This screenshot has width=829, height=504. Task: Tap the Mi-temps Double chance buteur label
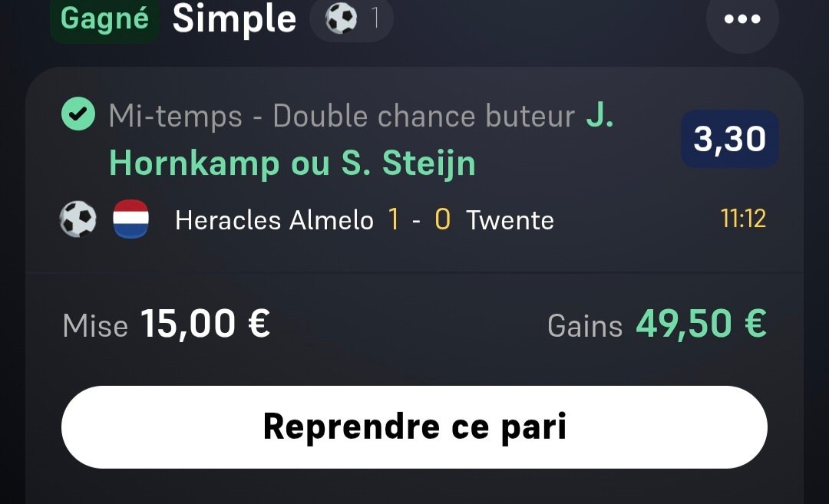[x=342, y=117]
